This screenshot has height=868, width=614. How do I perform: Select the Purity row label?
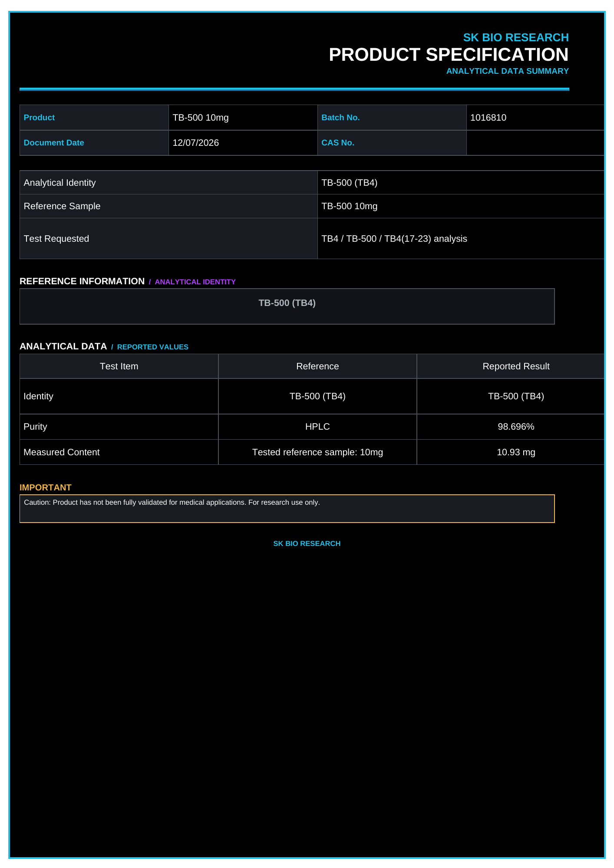click(x=35, y=427)
